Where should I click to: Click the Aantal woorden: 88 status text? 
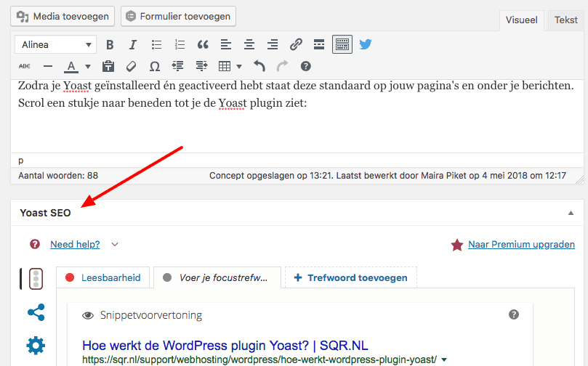(58, 175)
